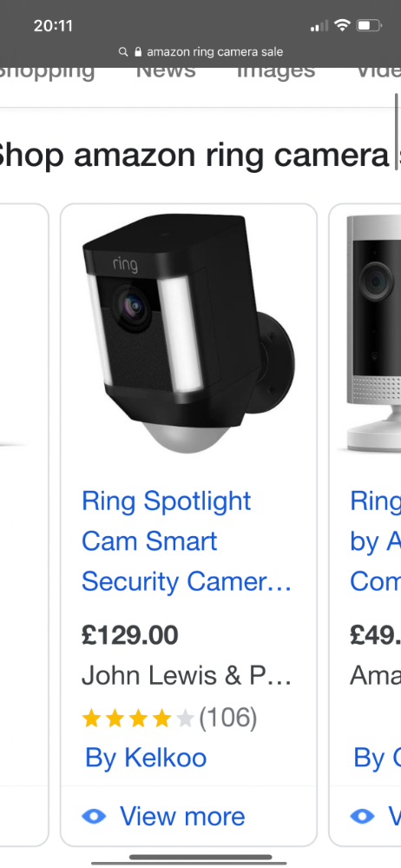
Task: Tap the address bar showing amazon ring camera sale
Action: (x=200, y=52)
